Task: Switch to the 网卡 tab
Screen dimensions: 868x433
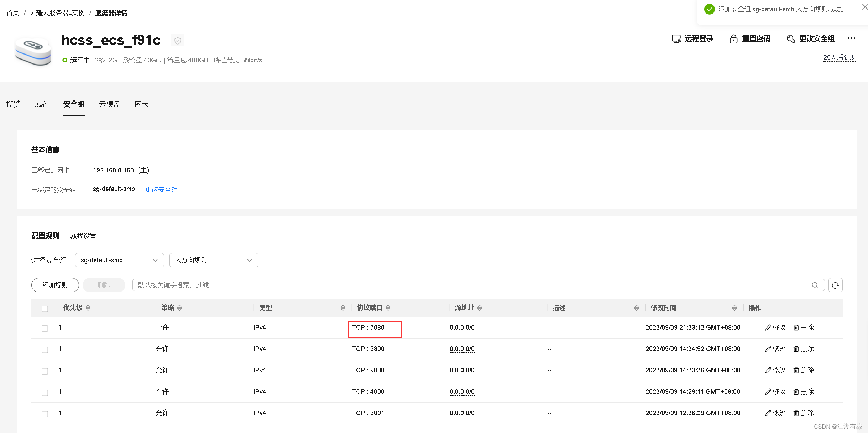Action: 142,104
